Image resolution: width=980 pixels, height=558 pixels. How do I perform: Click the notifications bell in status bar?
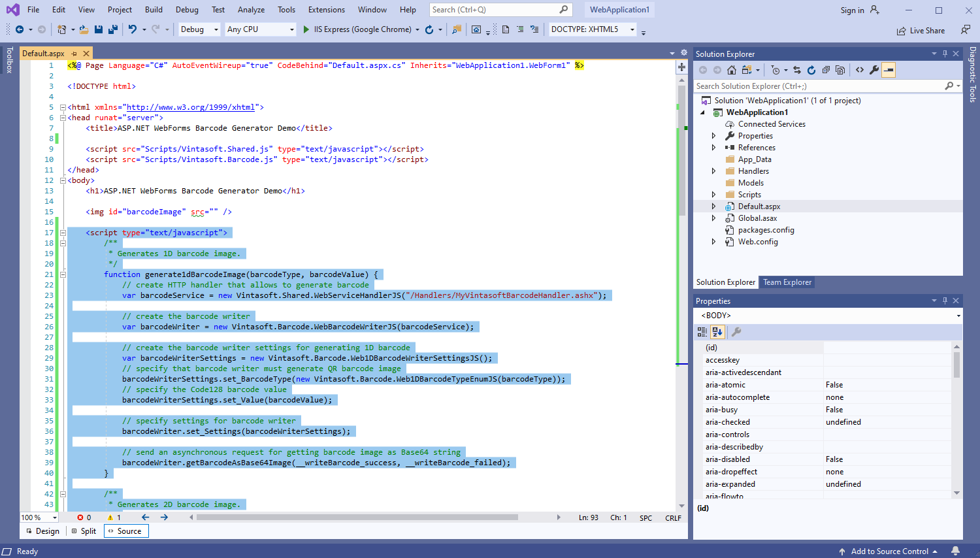(x=956, y=551)
